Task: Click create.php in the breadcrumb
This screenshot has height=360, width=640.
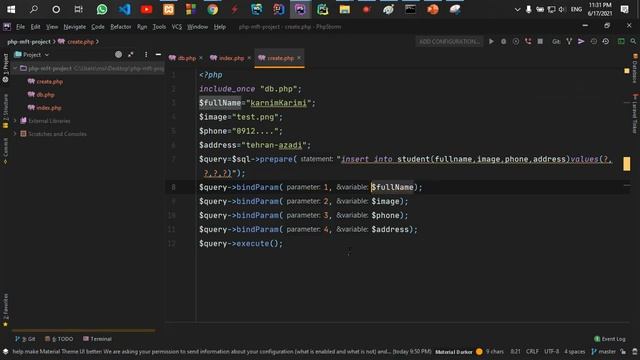Action: click(x=76, y=42)
